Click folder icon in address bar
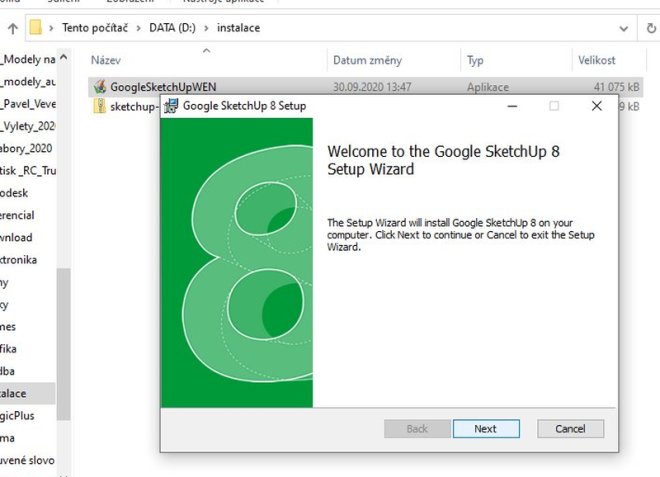Image resolution: width=660 pixels, height=477 pixels. [x=35, y=28]
